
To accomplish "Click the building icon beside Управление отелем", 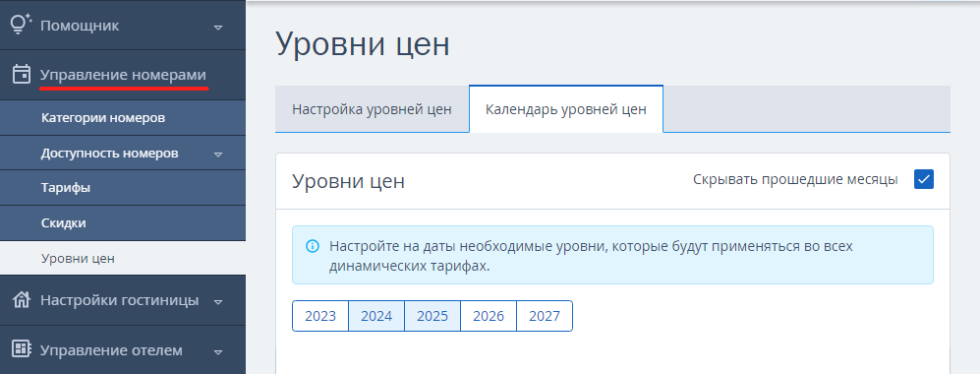I will click(22, 349).
